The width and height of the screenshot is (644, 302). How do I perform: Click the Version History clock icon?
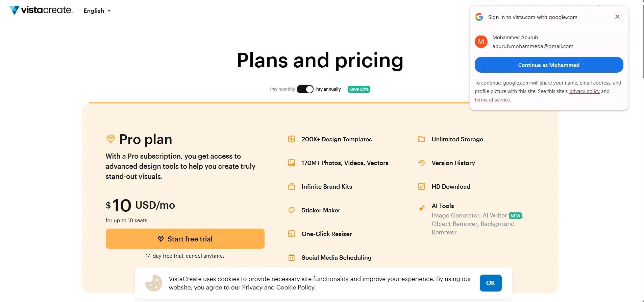(x=422, y=163)
